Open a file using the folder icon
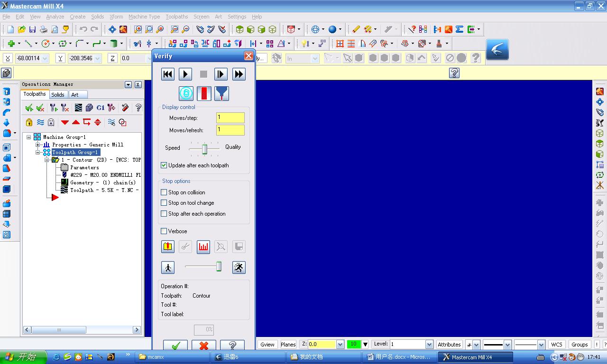The height and width of the screenshot is (364, 607). [x=21, y=29]
